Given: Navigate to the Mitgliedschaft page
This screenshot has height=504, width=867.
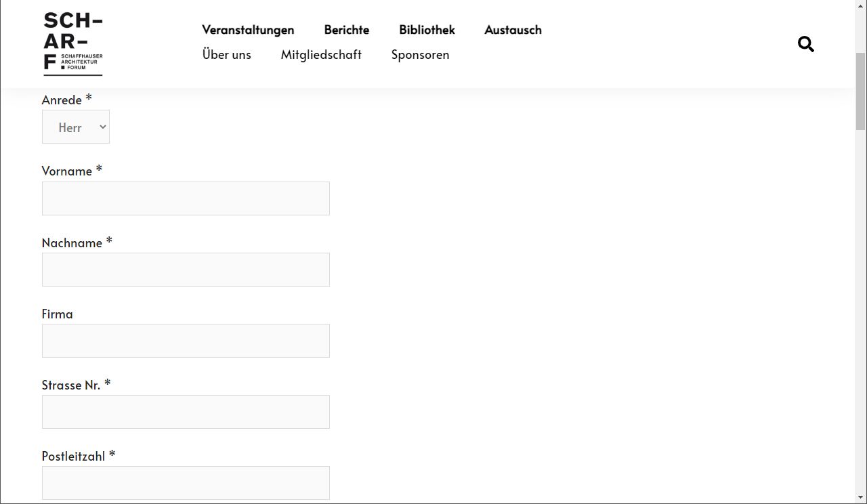Looking at the screenshot, I should tap(321, 55).
